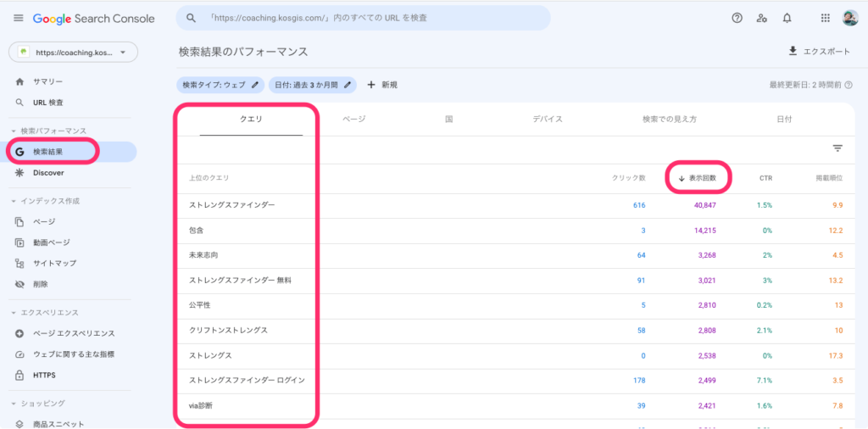Open the hamburger main menu
Image resolution: width=868 pixels, height=429 pixels.
tap(19, 19)
